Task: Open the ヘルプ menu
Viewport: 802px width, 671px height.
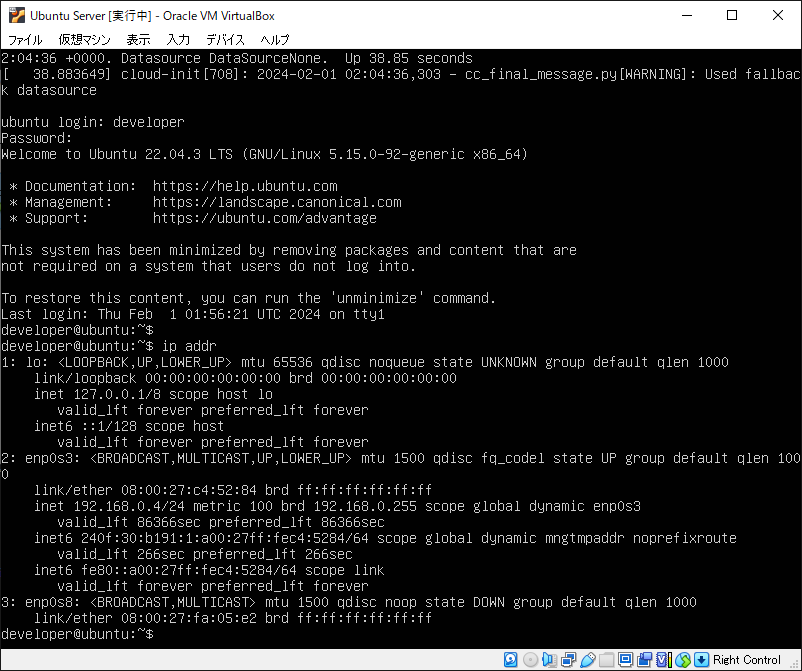Action: coord(275,39)
